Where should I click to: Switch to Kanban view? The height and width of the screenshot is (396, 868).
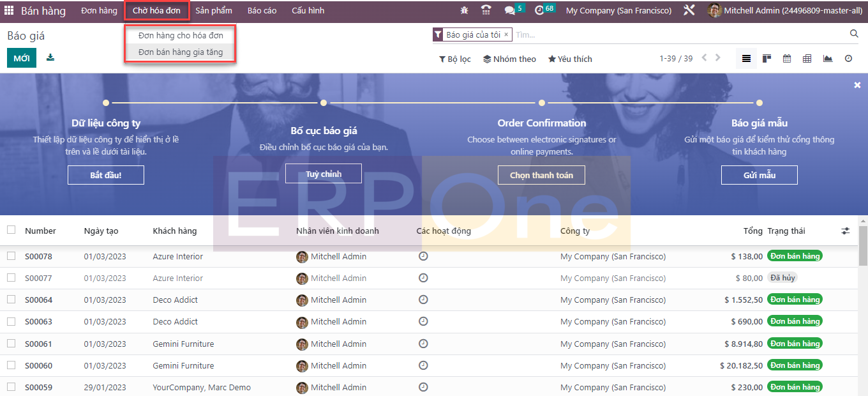tap(767, 59)
